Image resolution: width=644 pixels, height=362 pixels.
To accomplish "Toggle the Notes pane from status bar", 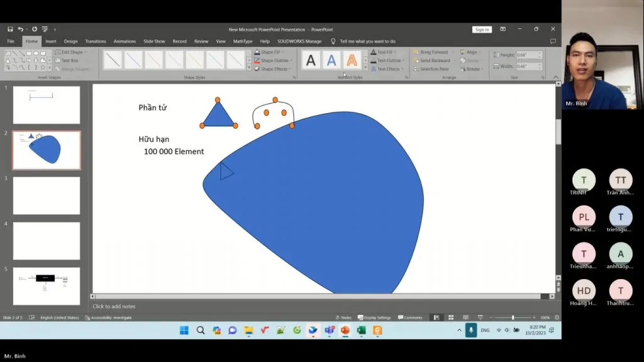I will tap(344, 317).
